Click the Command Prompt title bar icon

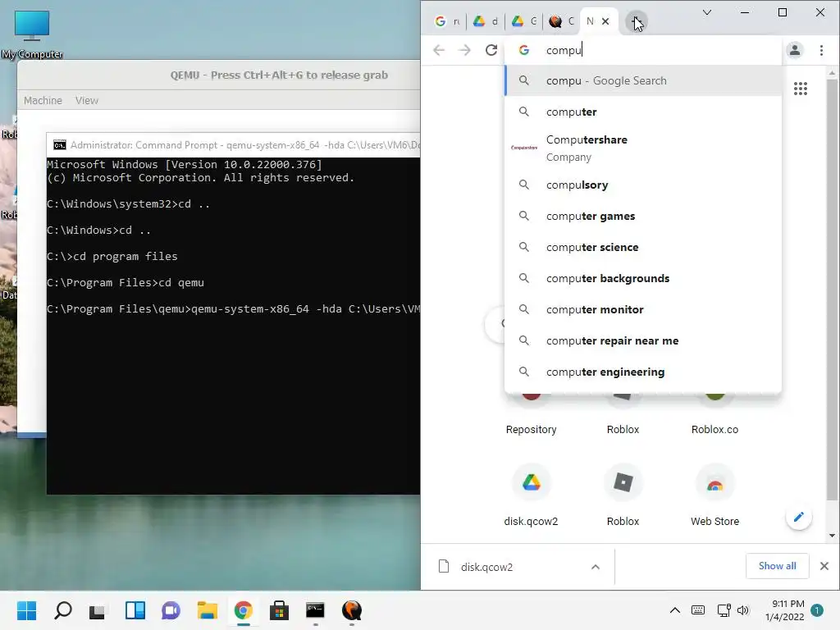pyautogui.click(x=59, y=145)
